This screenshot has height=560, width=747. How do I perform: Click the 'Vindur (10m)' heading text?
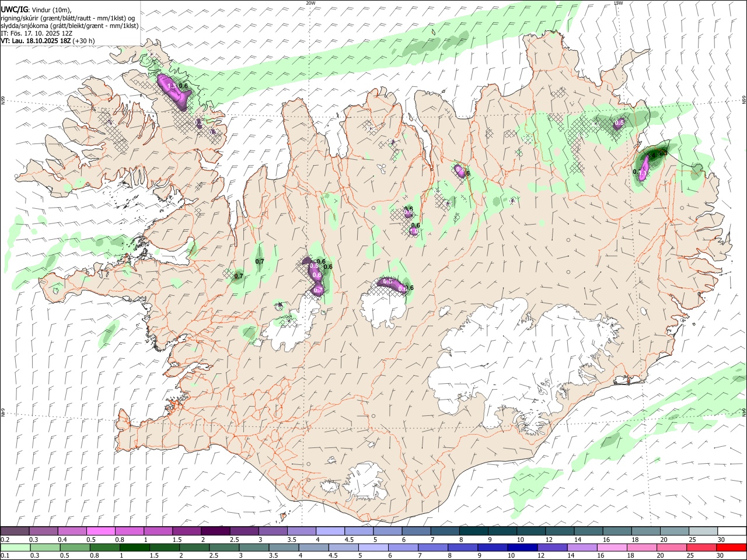pyautogui.click(x=51, y=10)
